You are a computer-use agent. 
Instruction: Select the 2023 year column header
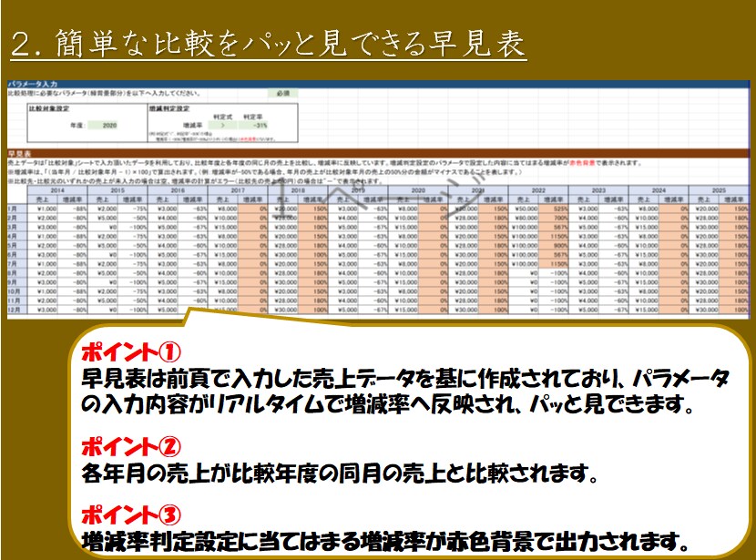pos(598,190)
